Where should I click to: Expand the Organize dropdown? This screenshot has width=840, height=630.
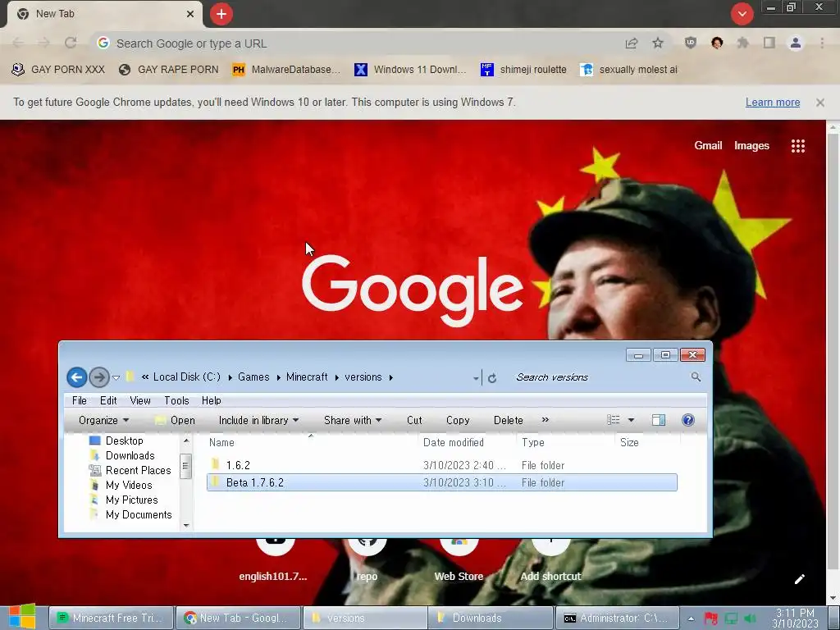click(x=103, y=421)
